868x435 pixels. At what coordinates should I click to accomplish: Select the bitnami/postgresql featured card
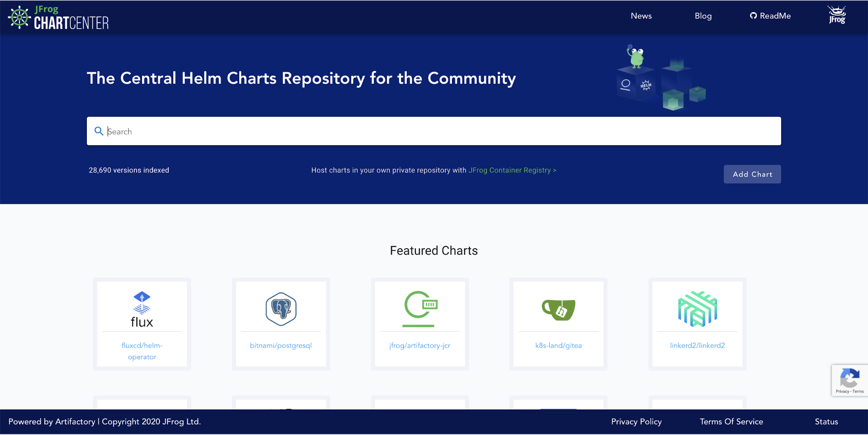point(281,345)
